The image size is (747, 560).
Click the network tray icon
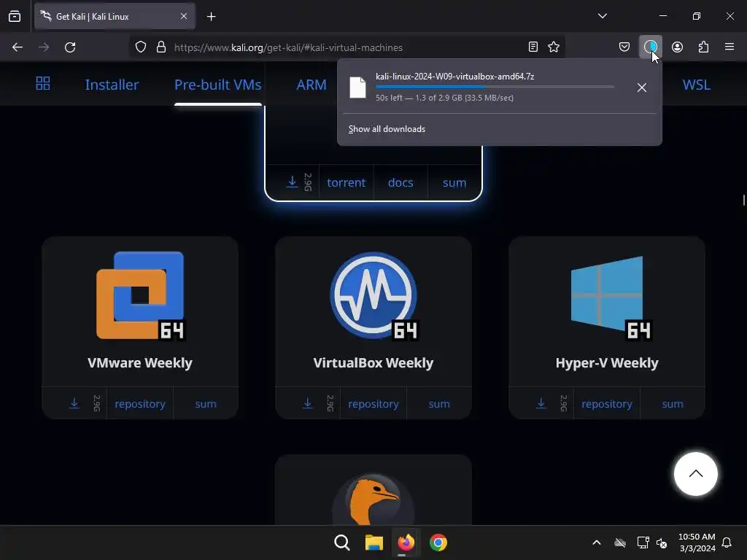tap(643, 542)
